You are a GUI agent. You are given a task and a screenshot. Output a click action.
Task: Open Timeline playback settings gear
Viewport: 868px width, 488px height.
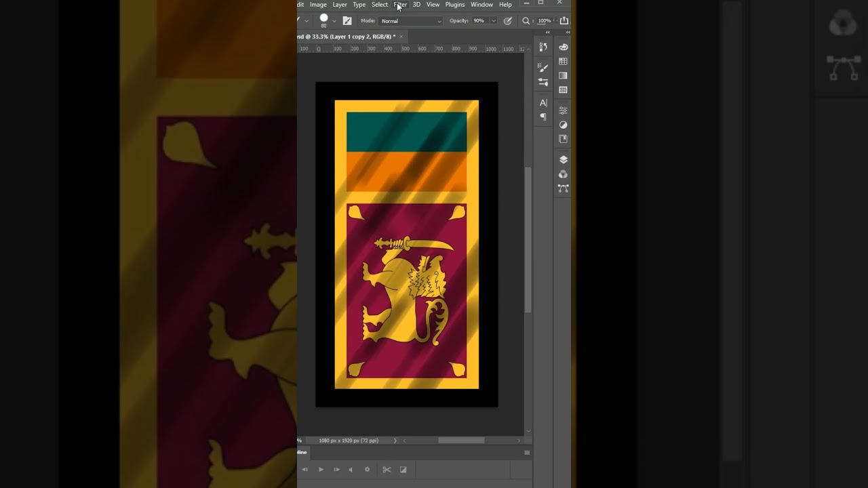pos(368,469)
